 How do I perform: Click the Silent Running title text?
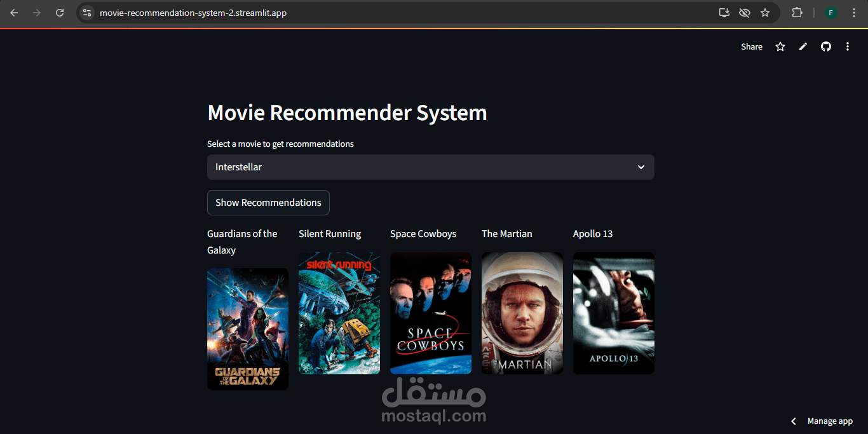tap(330, 234)
